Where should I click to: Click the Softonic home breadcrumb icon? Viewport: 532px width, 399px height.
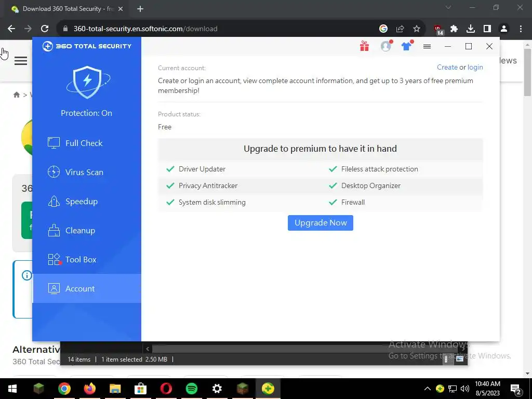click(x=16, y=95)
